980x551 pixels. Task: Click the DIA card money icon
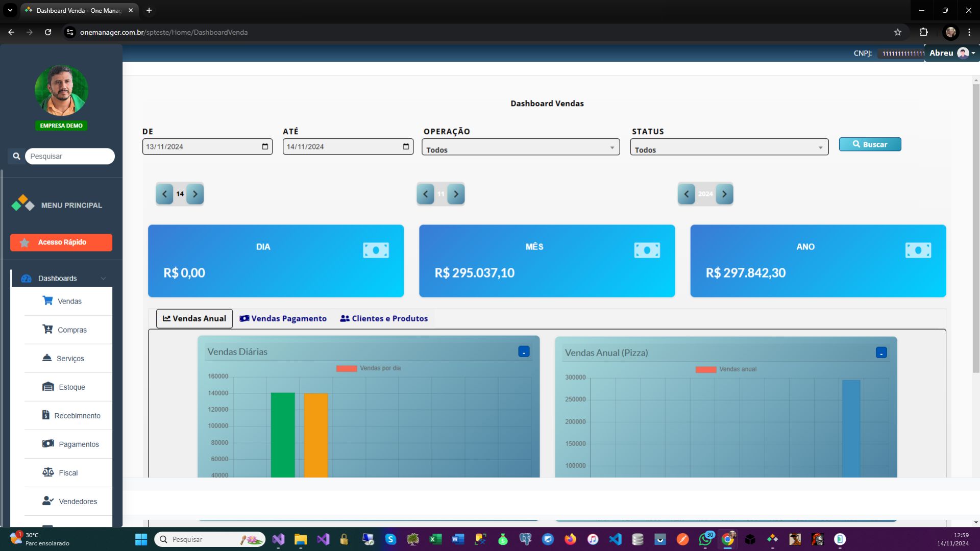click(376, 250)
